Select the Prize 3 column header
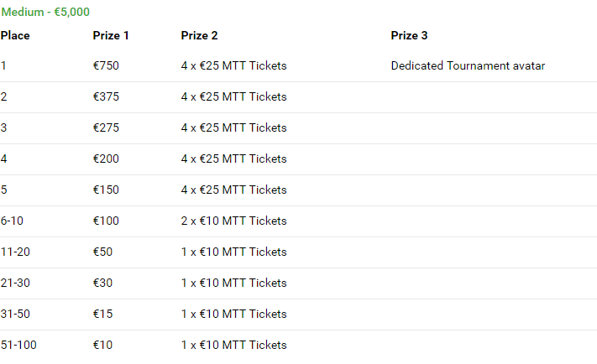The height and width of the screenshot is (364, 597). [x=409, y=35]
